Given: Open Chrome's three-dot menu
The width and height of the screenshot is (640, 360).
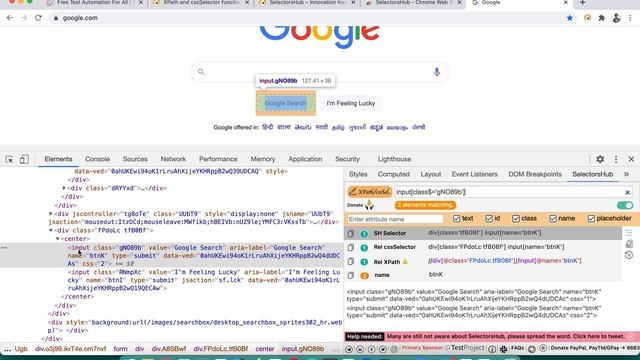Looking at the screenshot, I should (631, 18).
